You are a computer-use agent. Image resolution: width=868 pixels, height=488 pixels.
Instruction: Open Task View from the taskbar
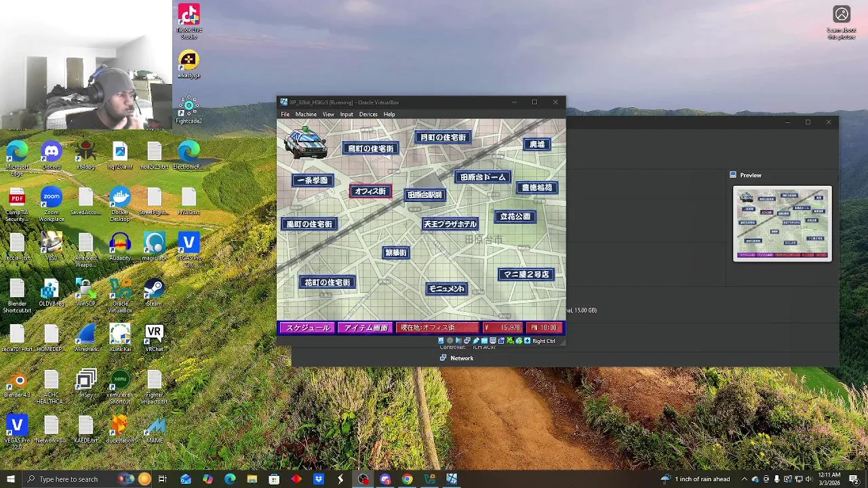(x=163, y=479)
